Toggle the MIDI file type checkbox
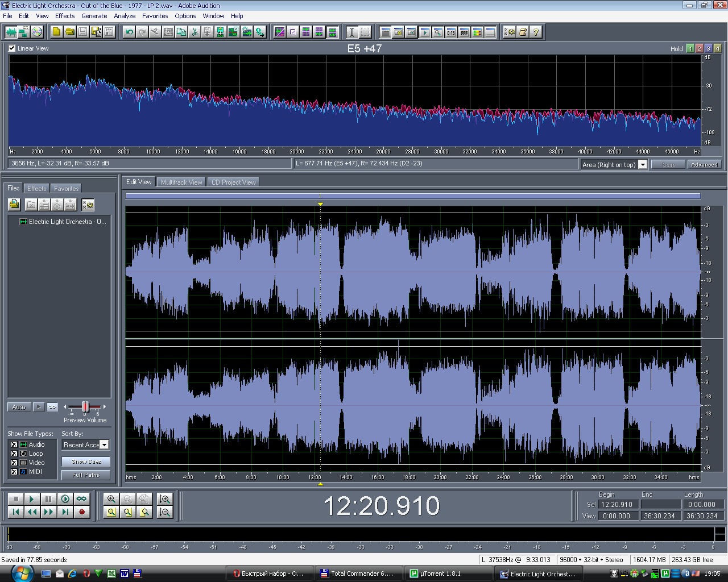 pos(14,472)
